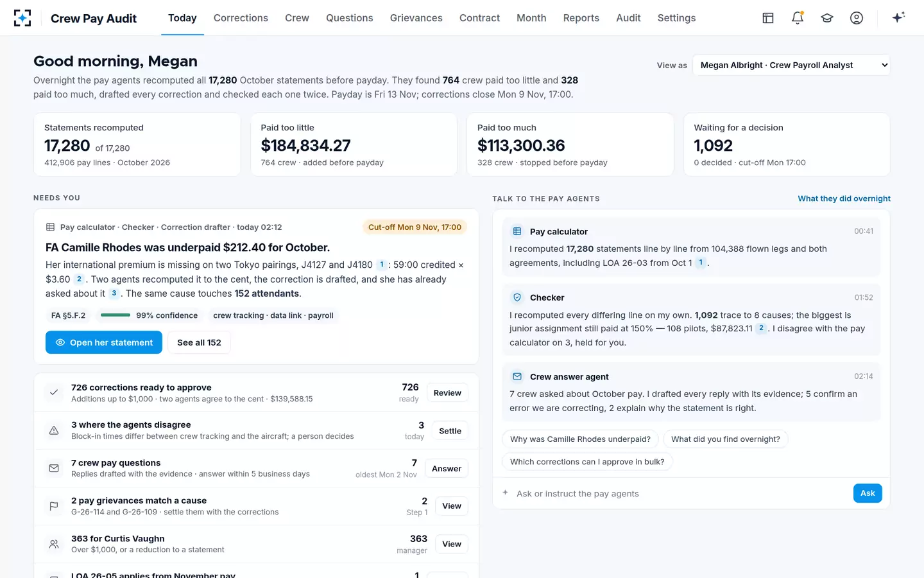
Task: Focus the Ask or instruct the pay agents field
Action: pyautogui.click(x=680, y=493)
